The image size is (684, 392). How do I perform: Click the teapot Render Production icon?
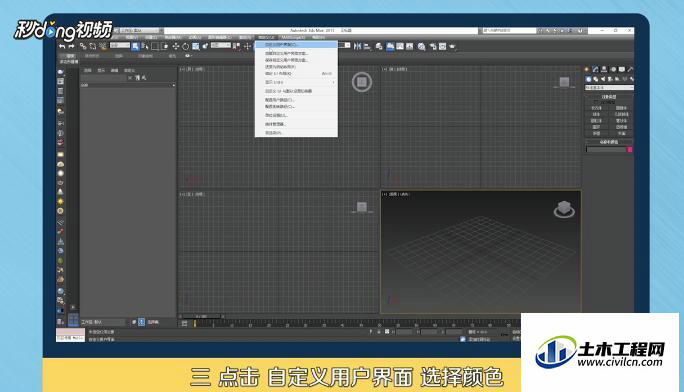point(452,46)
